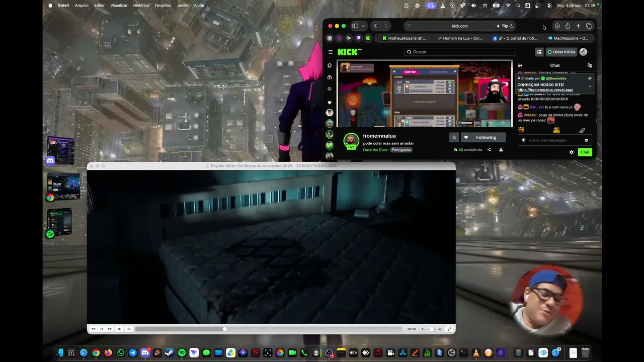The height and width of the screenshot is (362, 644).
Task: Hide the pinned chat message
Action: (x=590, y=78)
